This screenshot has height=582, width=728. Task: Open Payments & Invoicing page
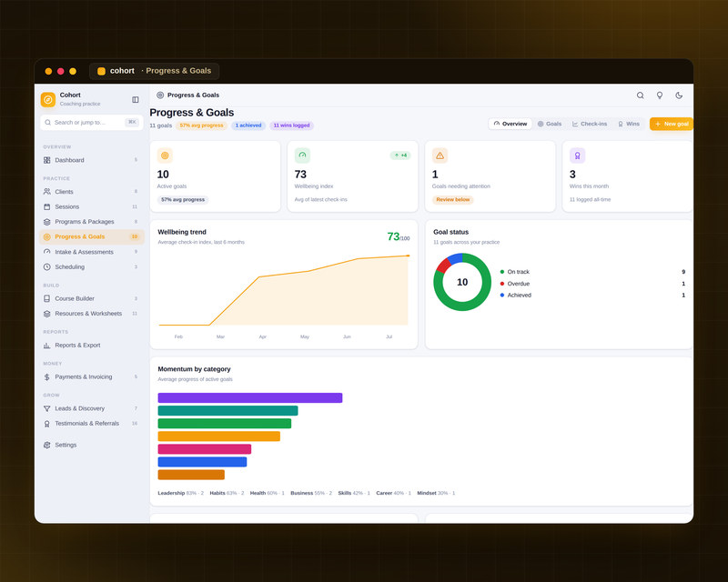pos(92,376)
